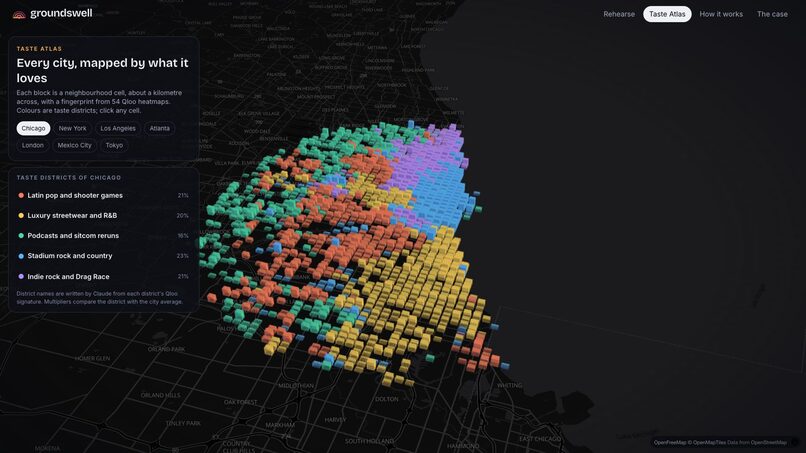Click the blue Stadium rock colour dot

(21, 256)
